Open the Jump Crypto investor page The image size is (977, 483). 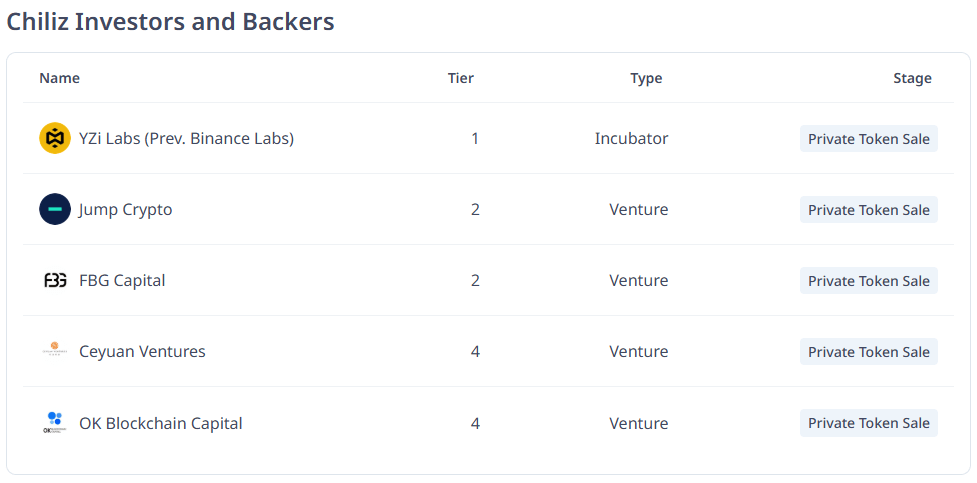pos(125,210)
